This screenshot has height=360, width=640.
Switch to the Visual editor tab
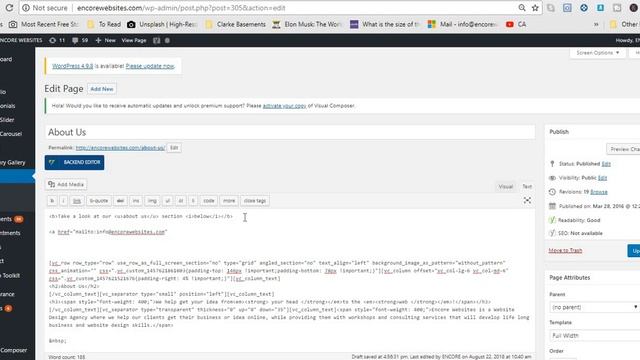(506, 187)
